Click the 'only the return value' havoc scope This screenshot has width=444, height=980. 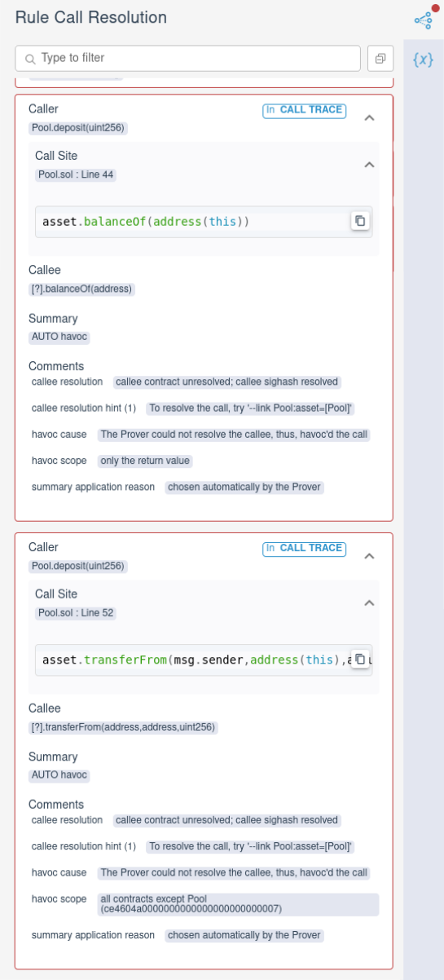145,461
